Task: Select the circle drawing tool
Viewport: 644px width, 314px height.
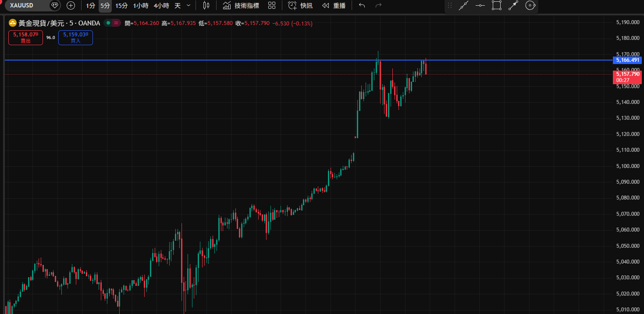Action: point(530,6)
